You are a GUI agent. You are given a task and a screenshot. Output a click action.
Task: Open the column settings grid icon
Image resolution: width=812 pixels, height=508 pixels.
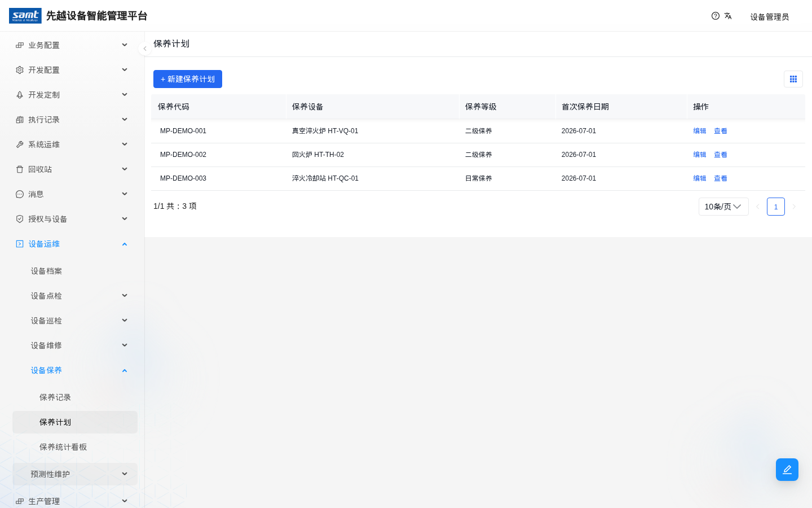(793, 79)
